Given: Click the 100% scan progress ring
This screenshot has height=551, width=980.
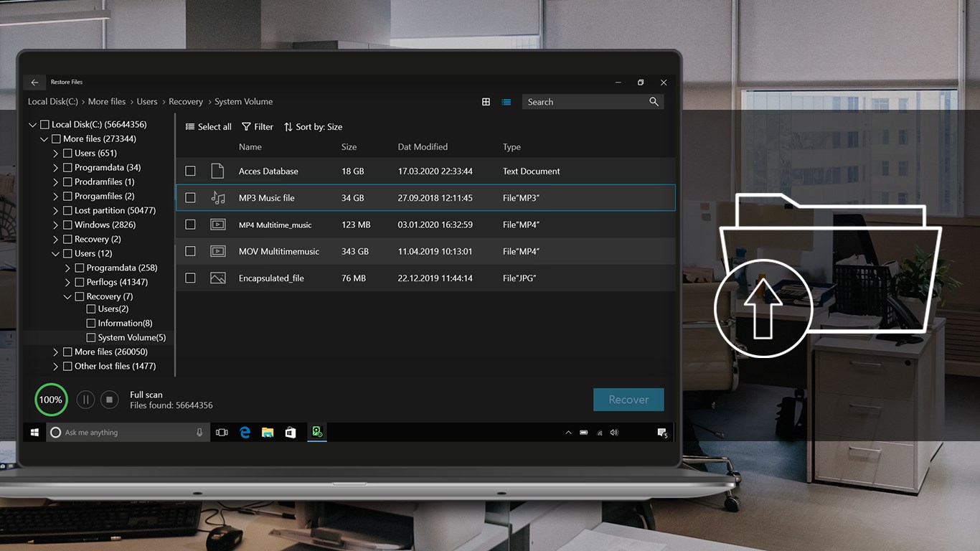Looking at the screenshot, I should click(51, 400).
